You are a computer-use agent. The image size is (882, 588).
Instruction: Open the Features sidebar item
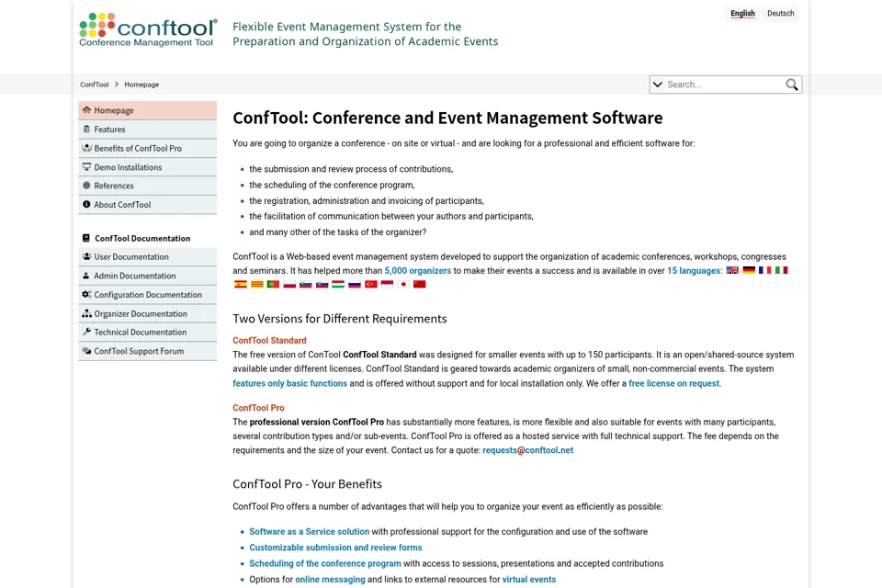pyautogui.click(x=147, y=130)
